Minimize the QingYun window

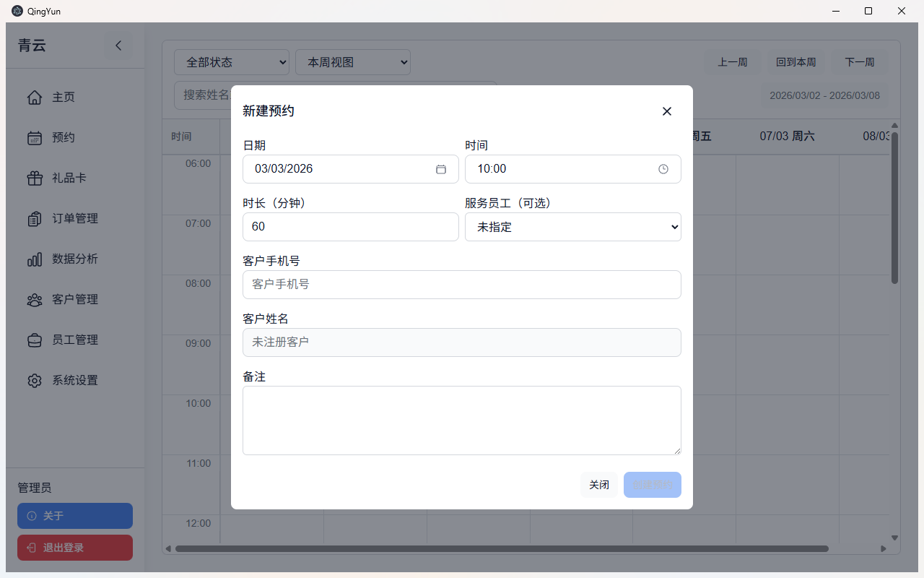point(835,11)
